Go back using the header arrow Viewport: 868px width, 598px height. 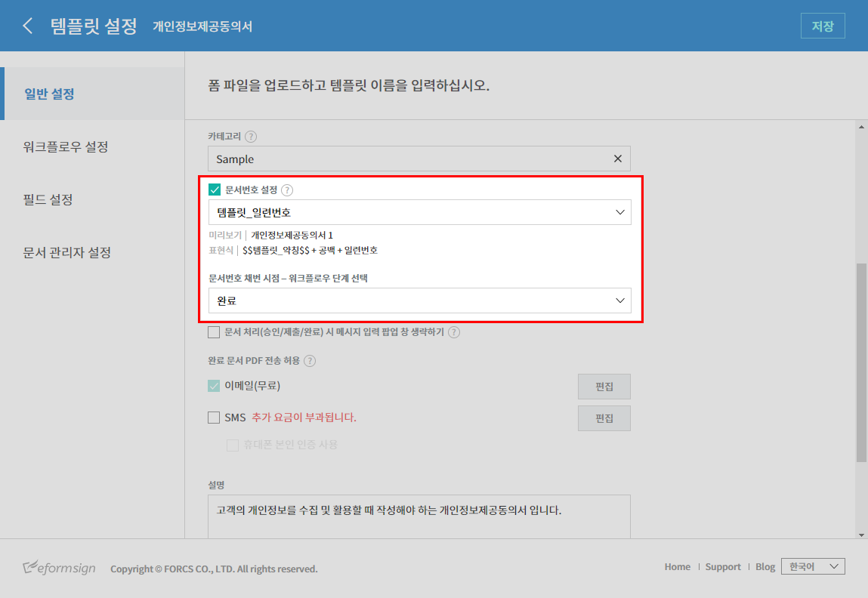28,26
